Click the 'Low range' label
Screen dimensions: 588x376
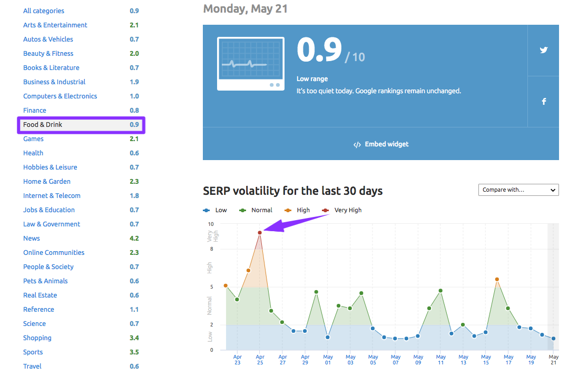[312, 79]
